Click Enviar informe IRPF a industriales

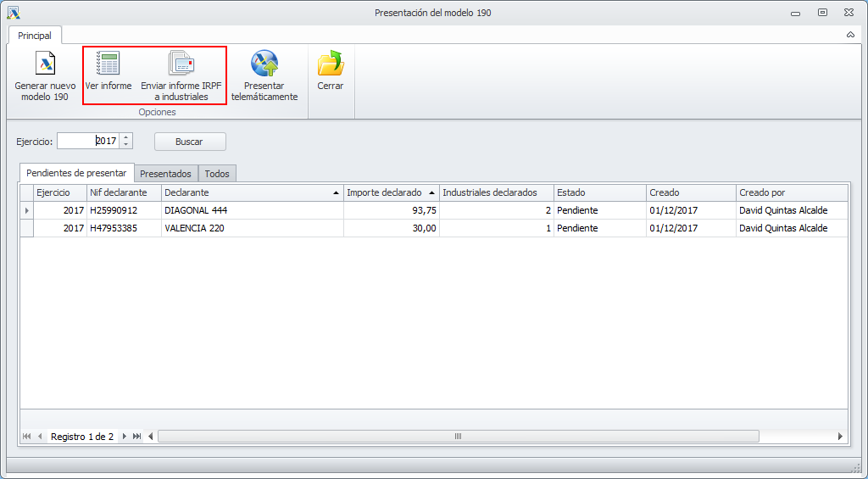pyautogui.click(x=181, y=77)
